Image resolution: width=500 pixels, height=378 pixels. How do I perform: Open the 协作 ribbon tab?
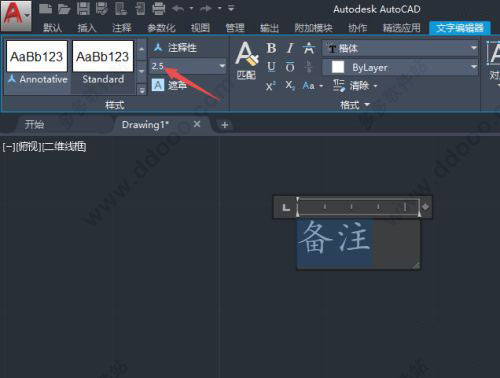358,28
